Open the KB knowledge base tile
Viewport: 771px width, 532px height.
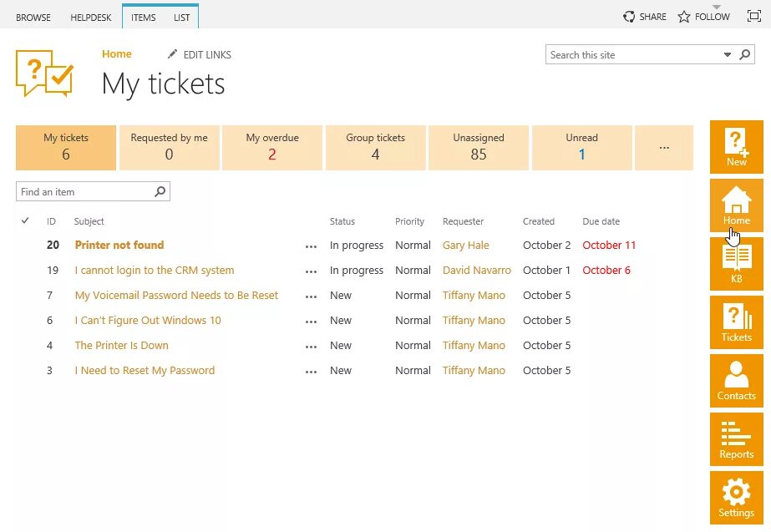coord(736,263)
